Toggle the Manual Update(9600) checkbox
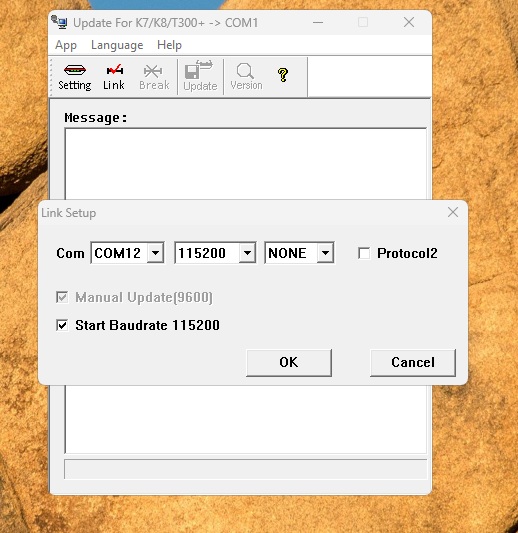The image size is (518, 533). (62, 297)
